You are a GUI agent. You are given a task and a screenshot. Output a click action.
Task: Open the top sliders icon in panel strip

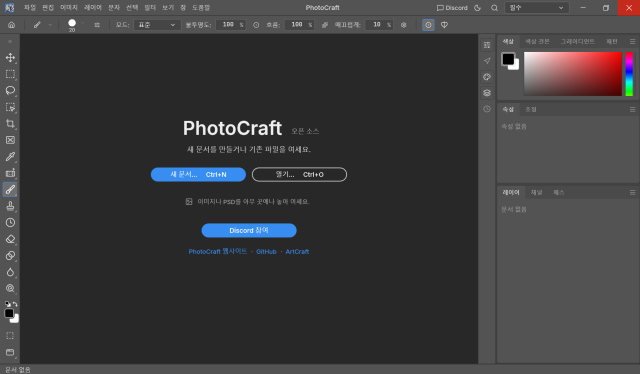pyautogui.click(x=487, y=45)
